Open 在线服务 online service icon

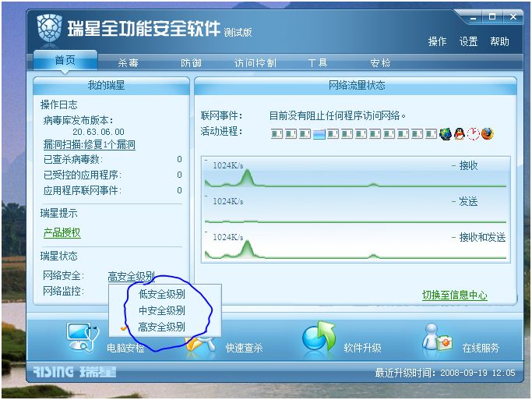pyautogui.click(x=437, y=337)
